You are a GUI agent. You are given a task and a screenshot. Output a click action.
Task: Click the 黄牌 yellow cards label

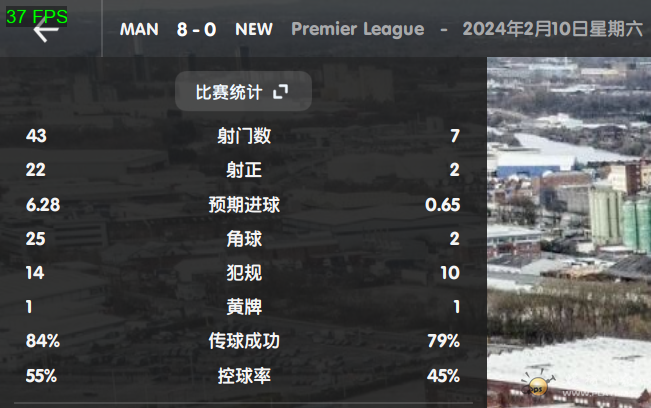pyautogui.click(x=244, y=307)
